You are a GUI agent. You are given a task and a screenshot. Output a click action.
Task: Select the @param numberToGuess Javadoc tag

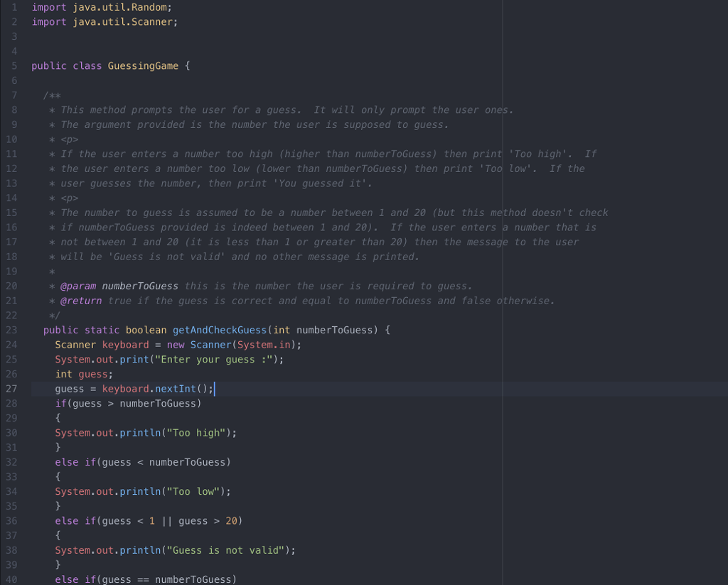[78, 286]
